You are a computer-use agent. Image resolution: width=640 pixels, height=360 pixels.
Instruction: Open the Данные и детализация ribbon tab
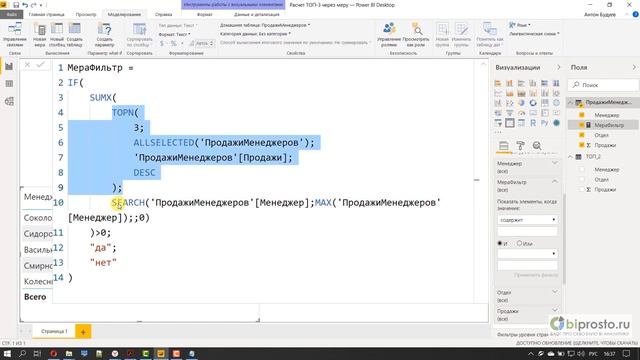coord(257,14)
